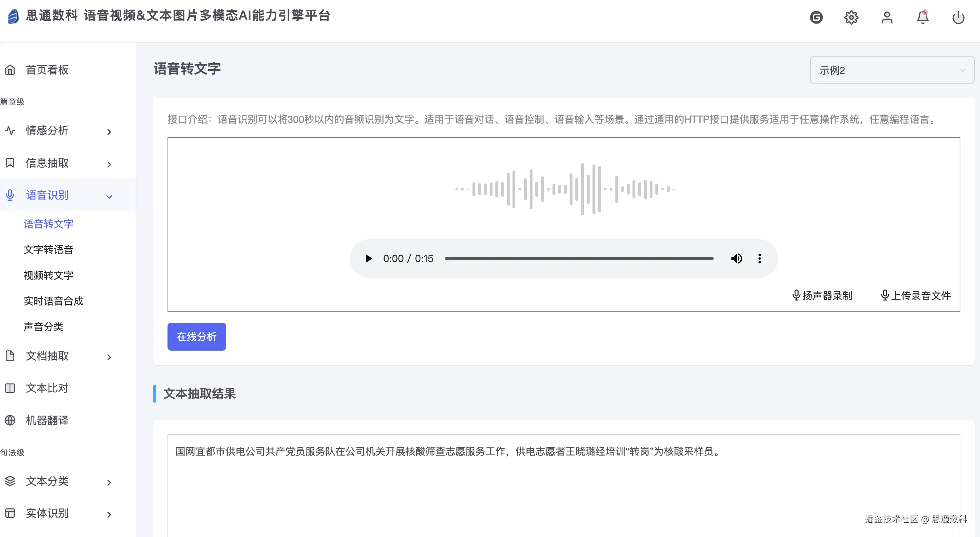Viewport: 980px width, 537px height.
Task: Select 文字转语音 submenu item
Action: [x=48, y=250]
